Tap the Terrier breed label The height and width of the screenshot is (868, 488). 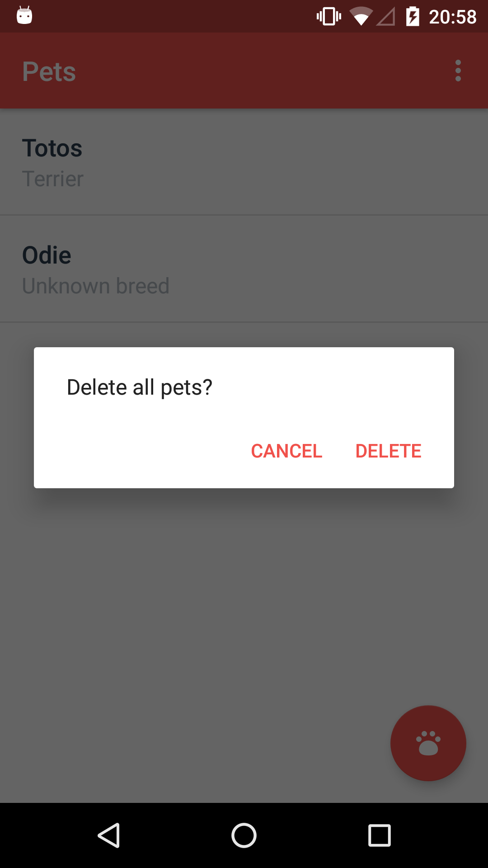[53, 179]
